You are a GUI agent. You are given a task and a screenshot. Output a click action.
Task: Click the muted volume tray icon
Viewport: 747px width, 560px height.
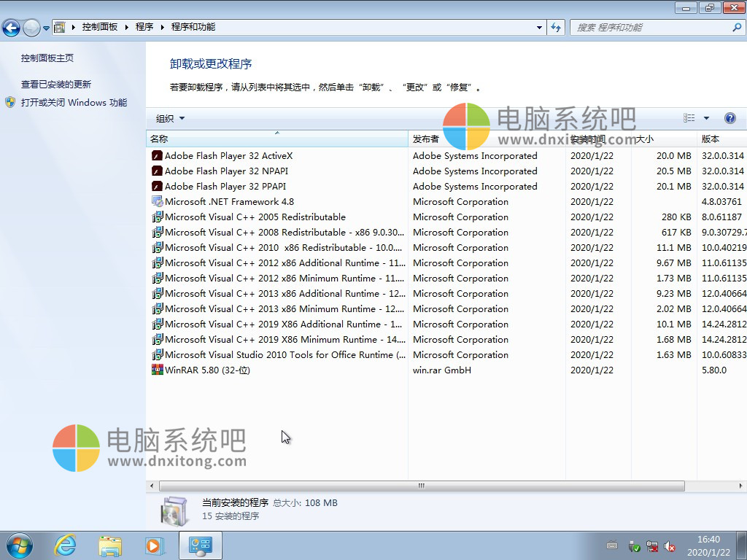pyautogui.click(x=670, y=546)
